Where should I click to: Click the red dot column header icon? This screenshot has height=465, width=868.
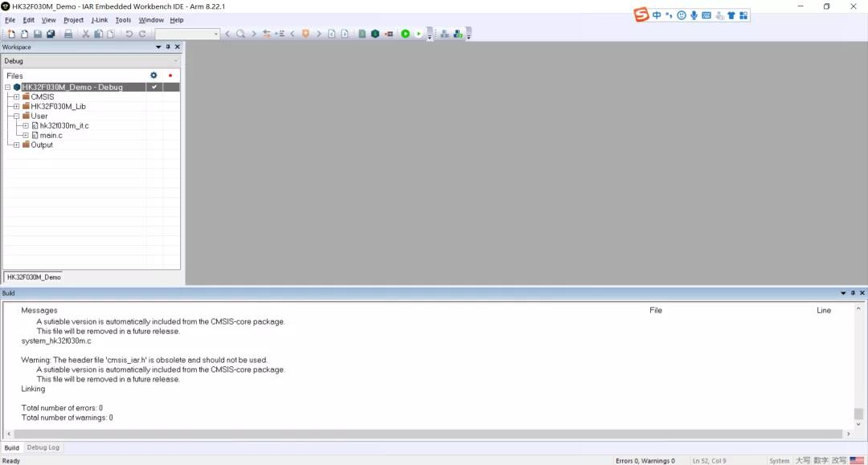click(x=170, y=75)
